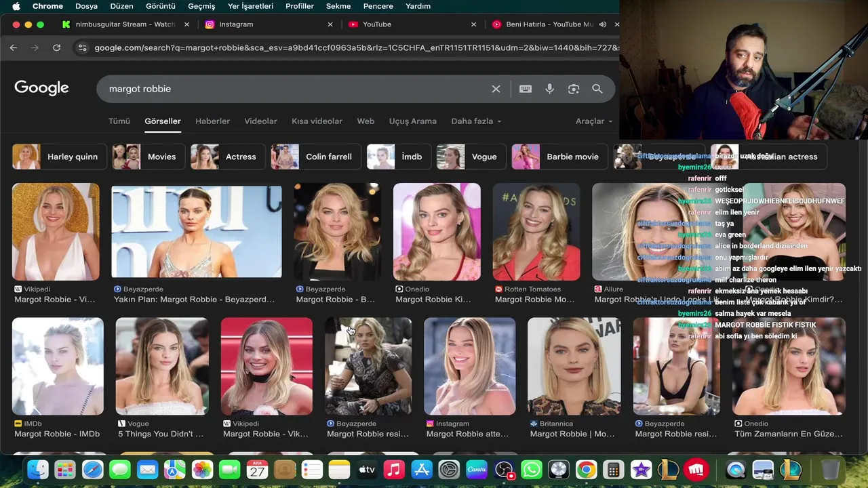Open the Geçmiş menu
This screenshot has height=488, width=868.
coord(201,6)
